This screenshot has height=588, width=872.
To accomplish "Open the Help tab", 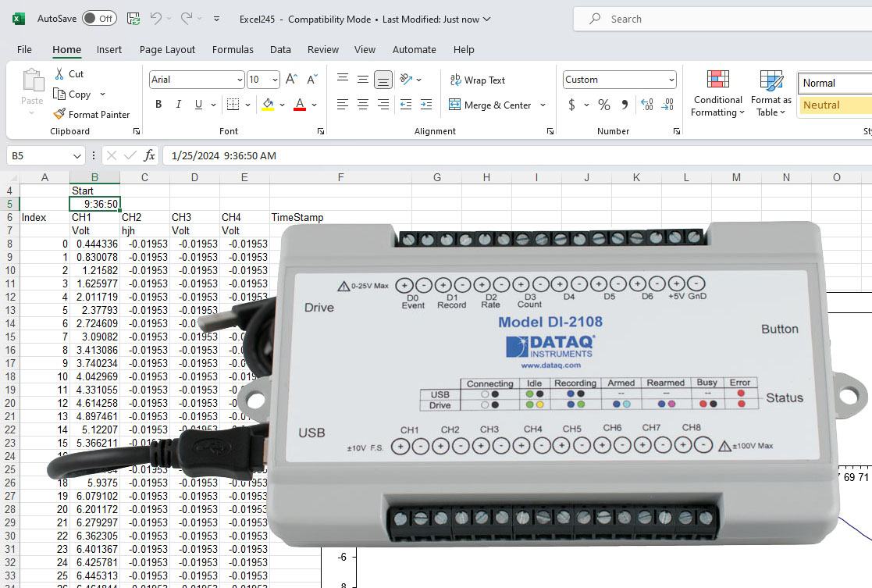I will 464,49.
